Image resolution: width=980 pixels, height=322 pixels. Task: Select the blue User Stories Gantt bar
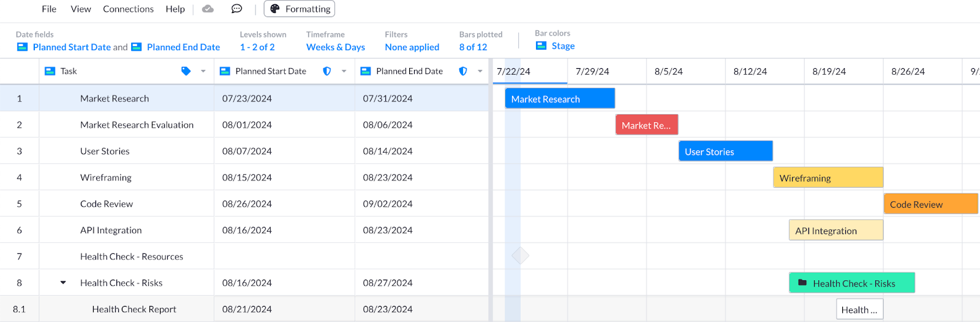(x=726, y=151)
